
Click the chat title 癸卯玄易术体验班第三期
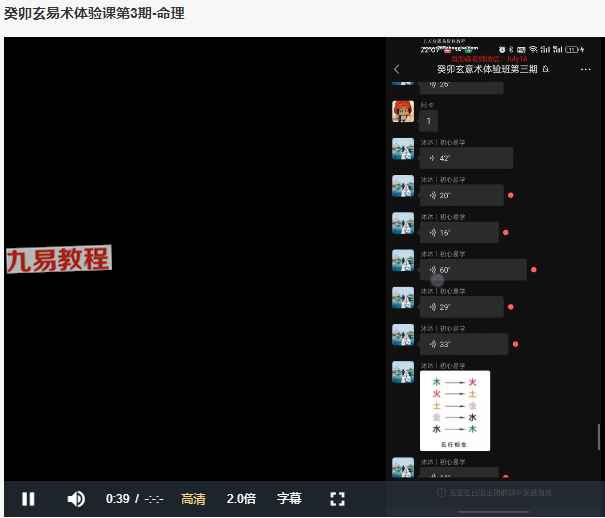tap(487, 69)
